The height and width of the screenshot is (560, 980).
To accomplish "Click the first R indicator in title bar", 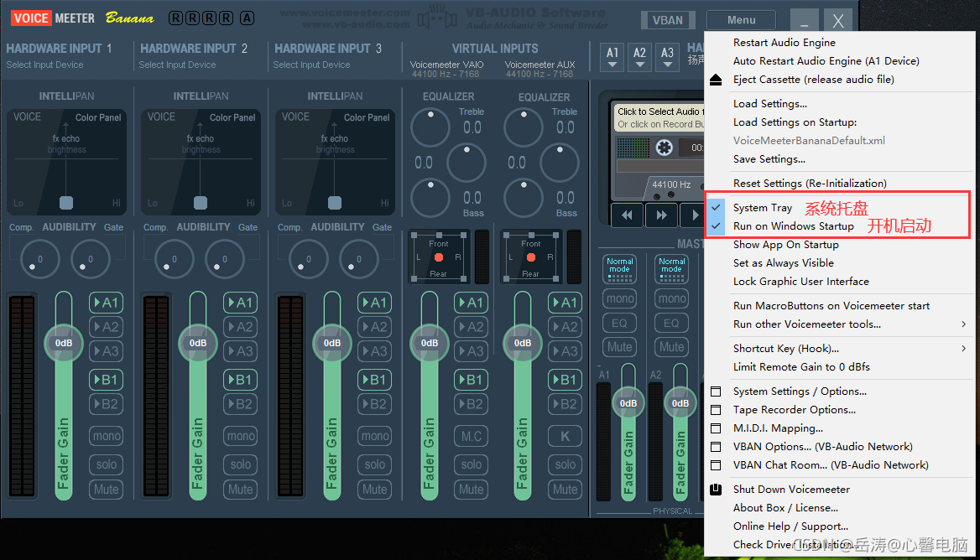I will point(176,18).
